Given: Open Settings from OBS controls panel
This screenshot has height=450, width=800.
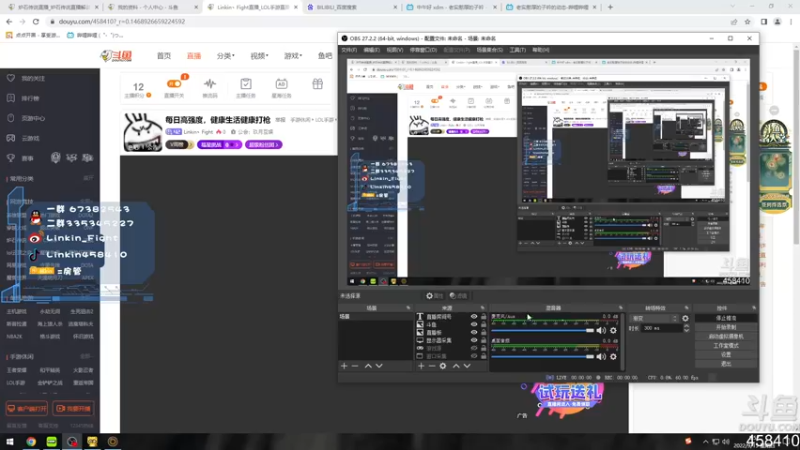Looking at the screenshot, I should 726,355.
